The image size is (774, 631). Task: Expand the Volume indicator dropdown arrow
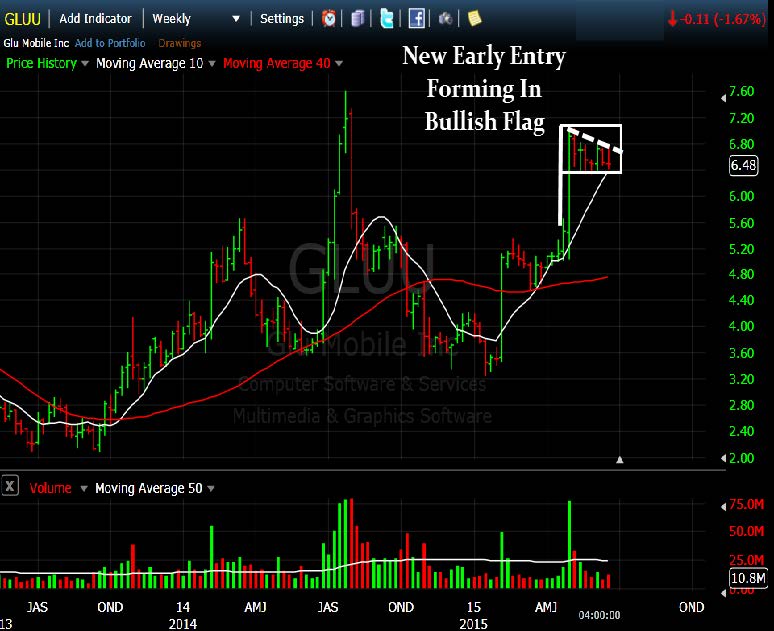[84, 488]
